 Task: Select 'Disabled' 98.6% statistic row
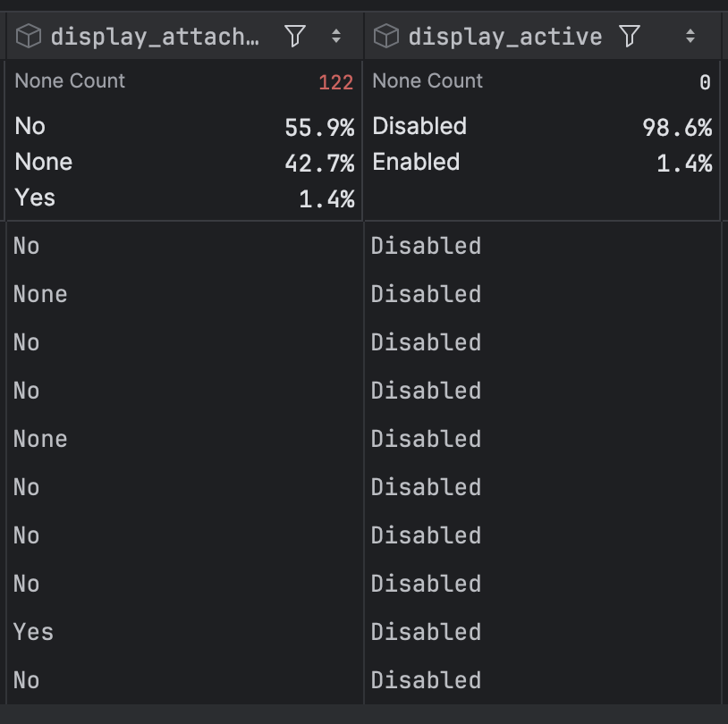coord(542,127)
